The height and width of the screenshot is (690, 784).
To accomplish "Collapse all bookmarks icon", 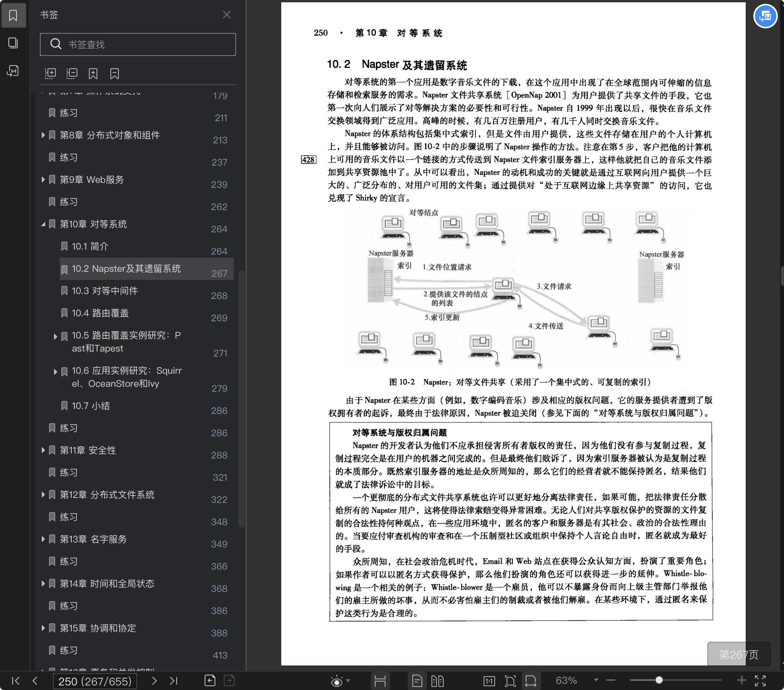I will 72,73.
